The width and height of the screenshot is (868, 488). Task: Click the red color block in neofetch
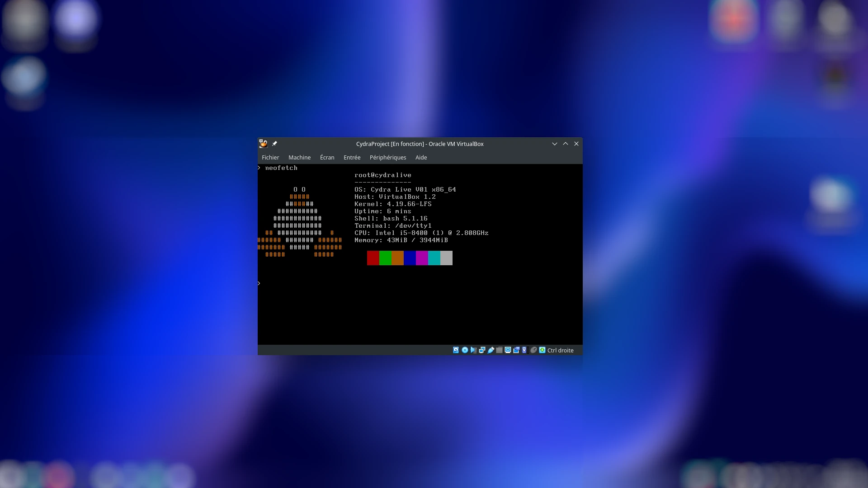click(373, 258)
